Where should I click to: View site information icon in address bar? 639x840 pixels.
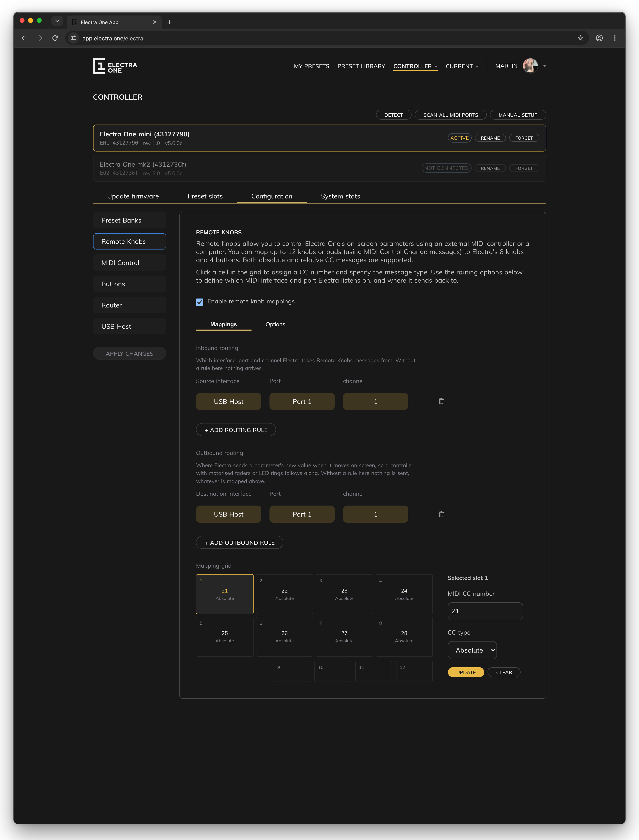pyautogui.click(x=73, y=38)
